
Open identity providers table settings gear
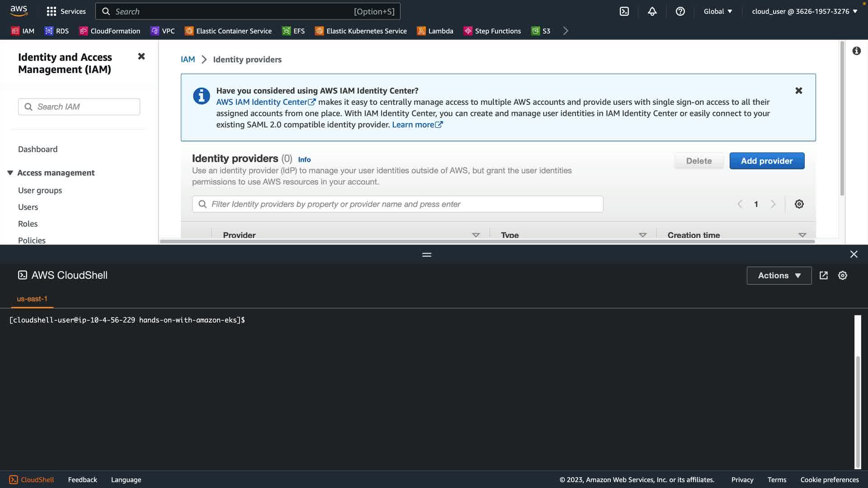799,204
